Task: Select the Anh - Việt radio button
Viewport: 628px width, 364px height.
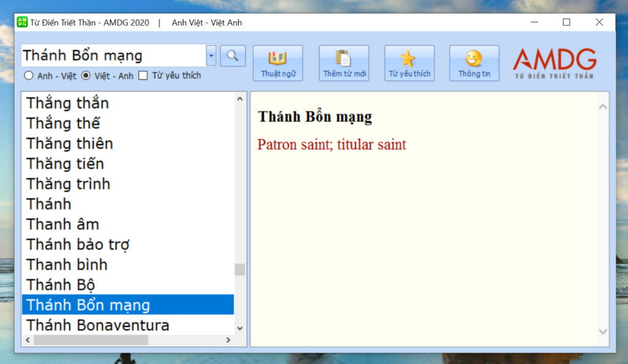Action: coord(28,76)
